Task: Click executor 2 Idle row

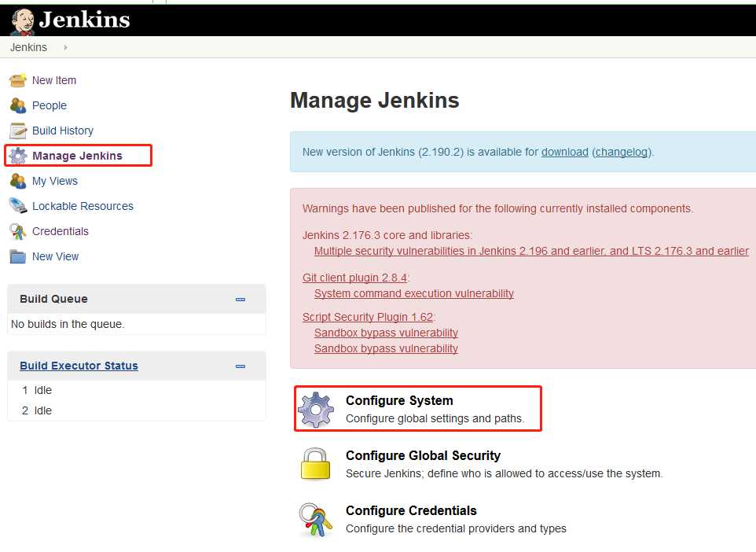Action: coord(137,410)
